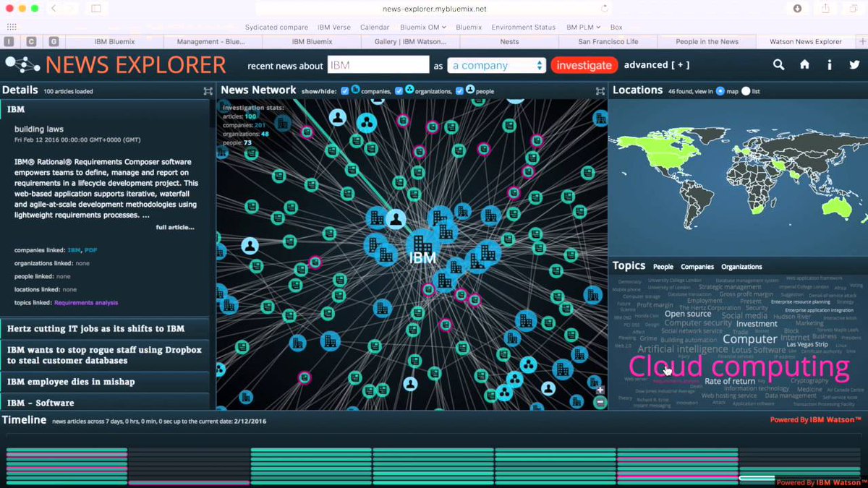Select the last highlighted segment in timeline

tap(757, 478)
